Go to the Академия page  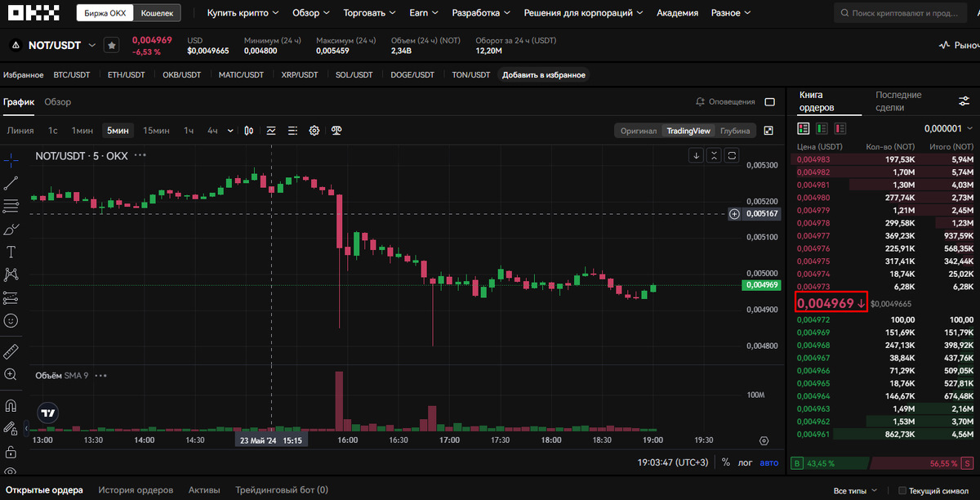tap(678, 13)
